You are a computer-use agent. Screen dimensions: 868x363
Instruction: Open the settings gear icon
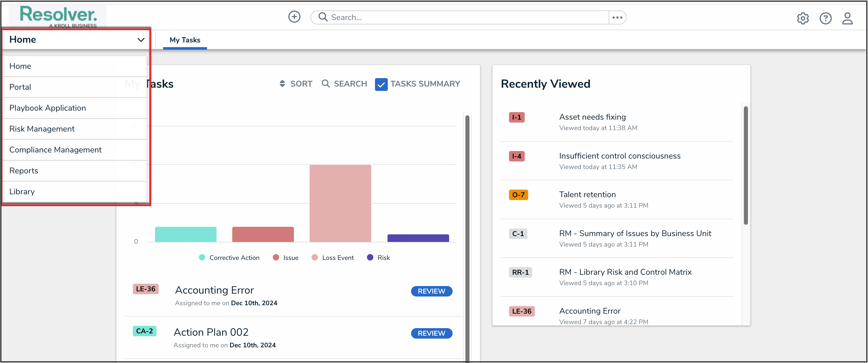point(803,18)
